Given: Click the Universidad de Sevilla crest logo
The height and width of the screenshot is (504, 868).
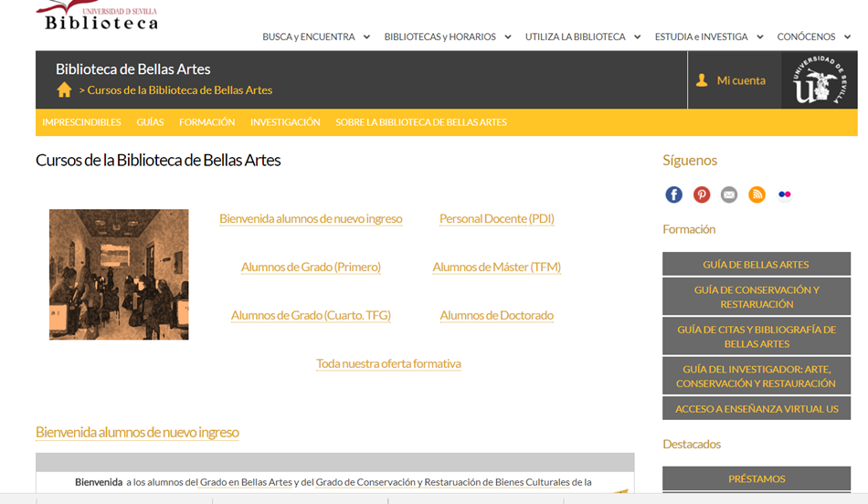Looking at the screenshot, I should pyautogui.click(x=820, y=79).
